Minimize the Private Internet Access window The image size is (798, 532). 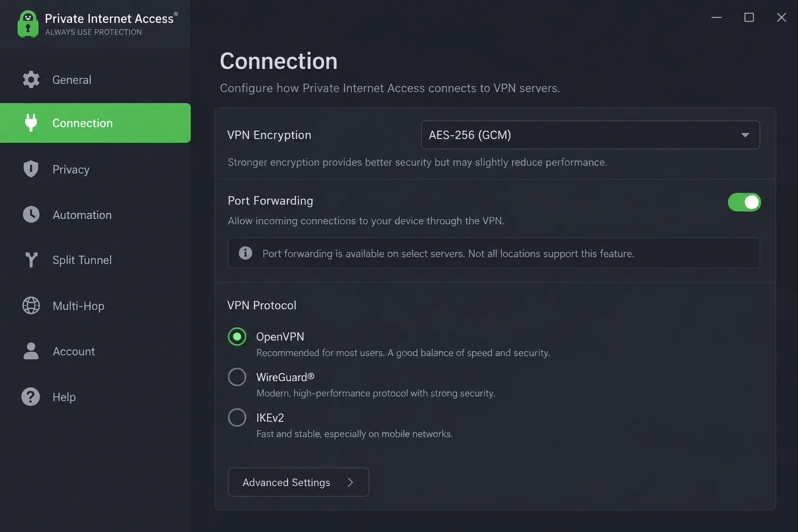click(x=716, y=17)
